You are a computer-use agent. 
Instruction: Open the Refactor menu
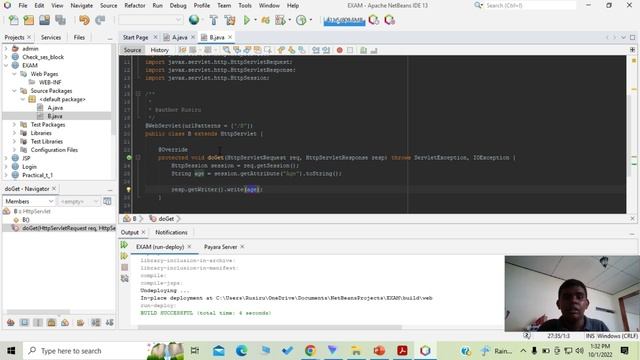pos(135,6)
